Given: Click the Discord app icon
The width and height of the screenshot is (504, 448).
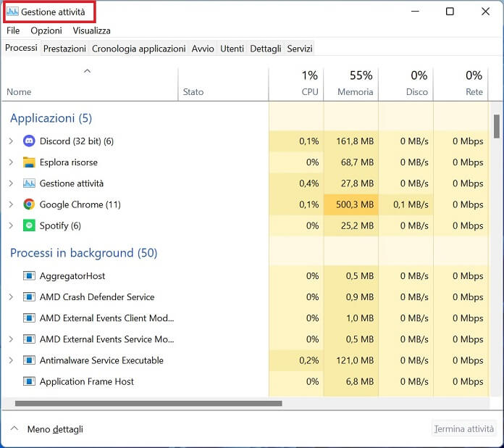Looking at the screenshot, I should 29,141.
